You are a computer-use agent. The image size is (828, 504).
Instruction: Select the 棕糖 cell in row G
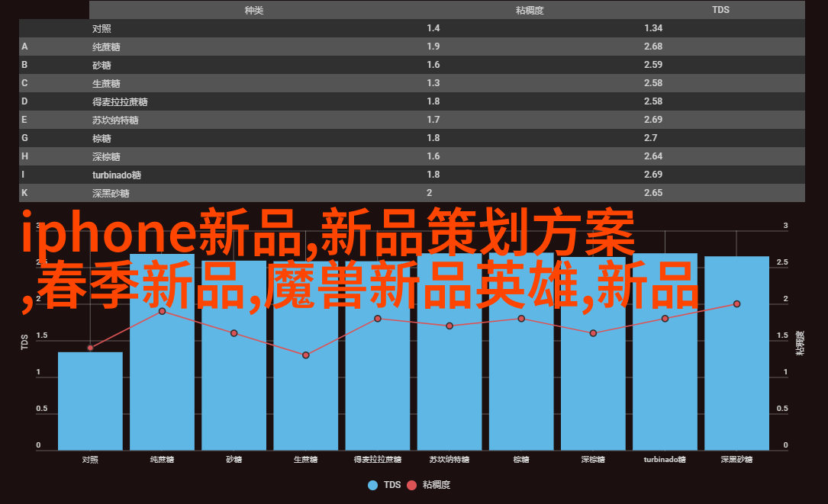tap(101, 138)
